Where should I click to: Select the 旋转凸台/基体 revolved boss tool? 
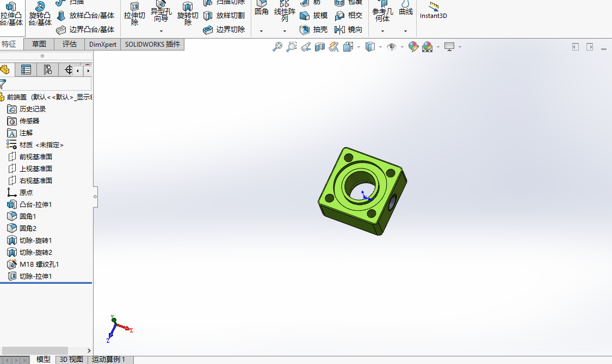pyautogui.click(x=40, y=13)
